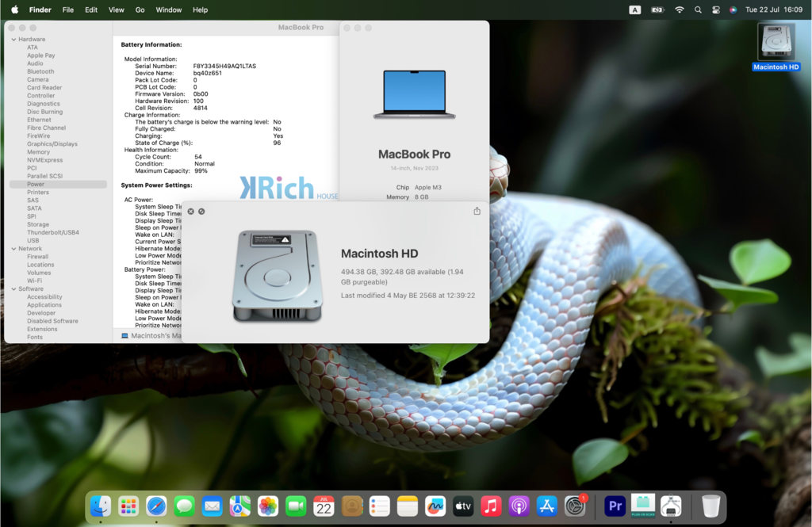The width and height of the screenshot is (812, 527).
Task: Click the serial number F8Y3345H49AQ1LTAS
Action: coord(224,67)
